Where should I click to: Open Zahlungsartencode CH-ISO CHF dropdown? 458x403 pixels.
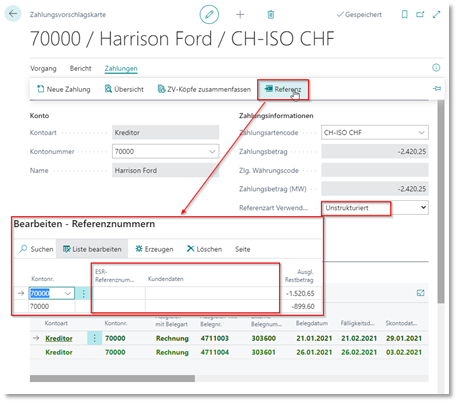click(421, 133)
